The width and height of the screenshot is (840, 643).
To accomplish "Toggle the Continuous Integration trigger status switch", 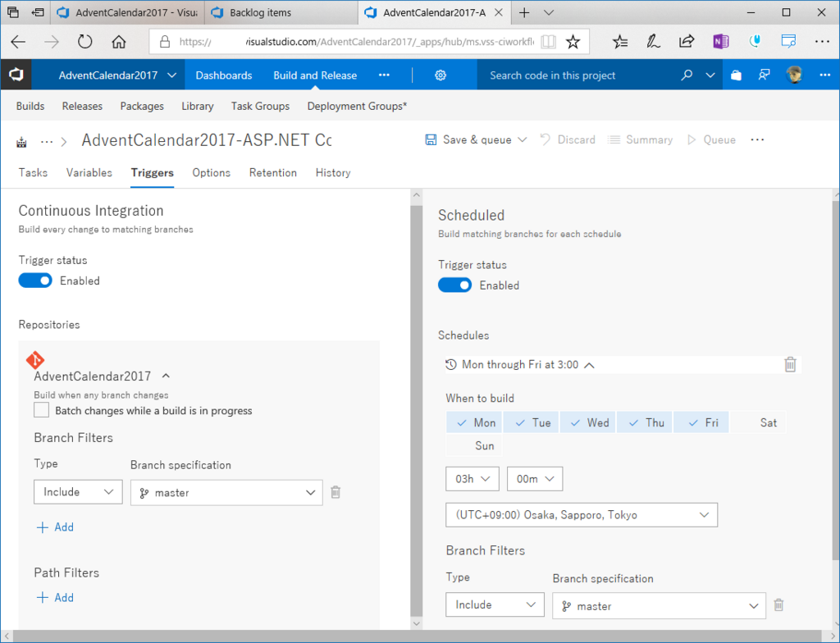I will tap(35, 280).
